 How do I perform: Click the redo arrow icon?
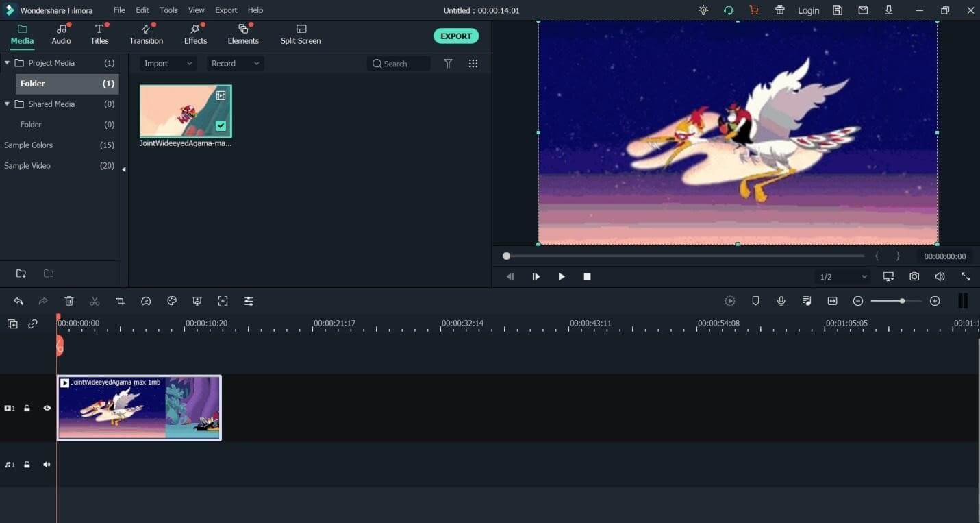[x=43, y=301]
